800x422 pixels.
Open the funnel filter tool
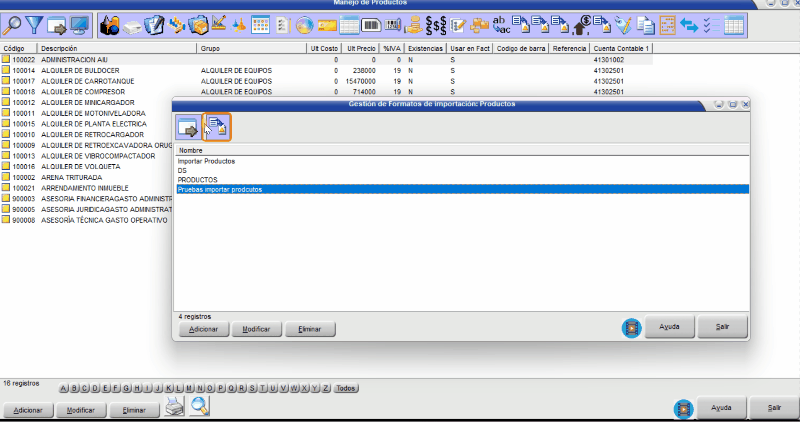(x=35, y=24)
